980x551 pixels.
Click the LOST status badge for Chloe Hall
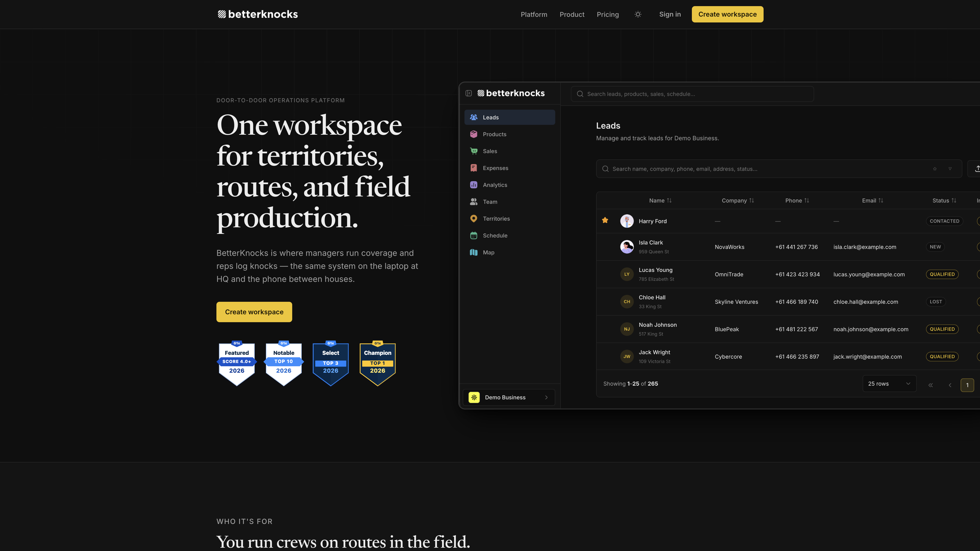pyautogui.click(x=936, y=302)
